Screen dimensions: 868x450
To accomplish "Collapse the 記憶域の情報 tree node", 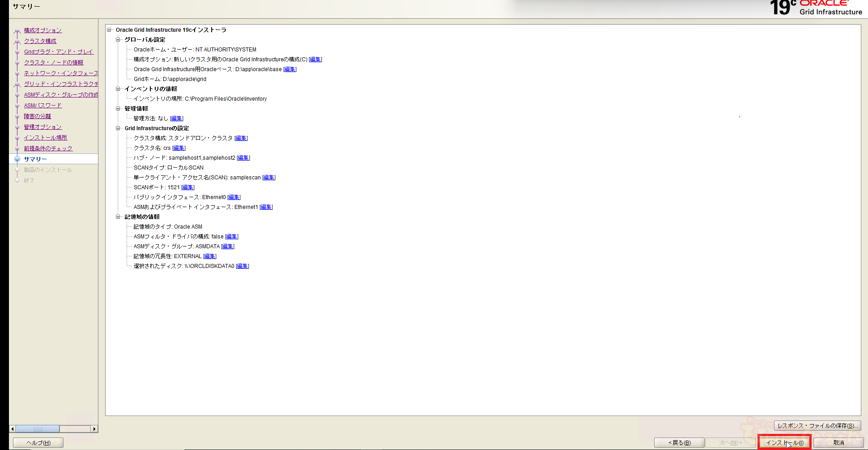I will pos(118,217).
